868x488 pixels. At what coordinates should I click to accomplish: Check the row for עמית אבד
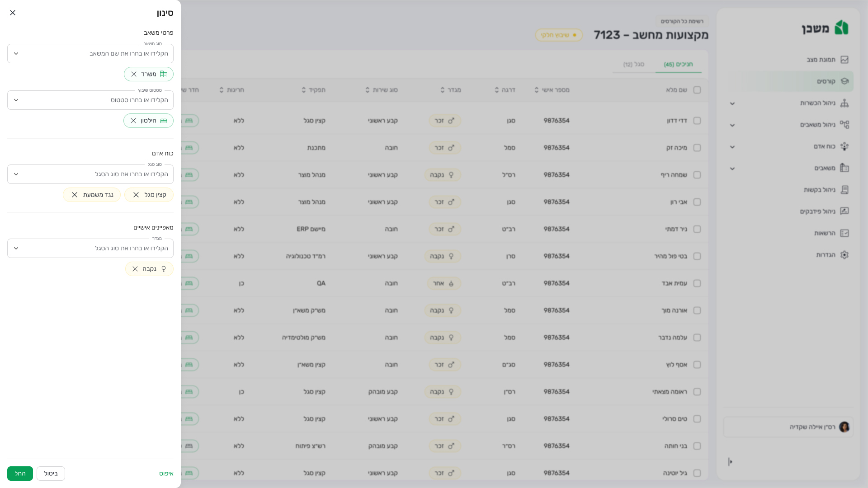click(x=697, y=283)
